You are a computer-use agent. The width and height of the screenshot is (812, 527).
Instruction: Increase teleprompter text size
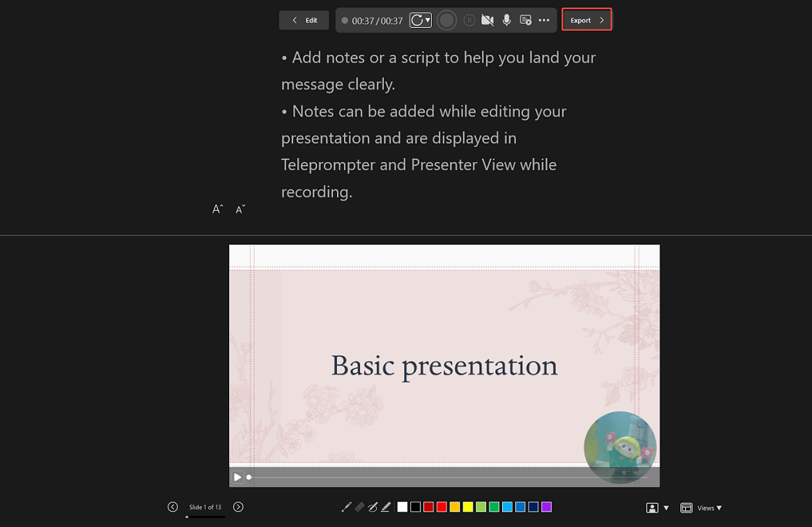217,209
